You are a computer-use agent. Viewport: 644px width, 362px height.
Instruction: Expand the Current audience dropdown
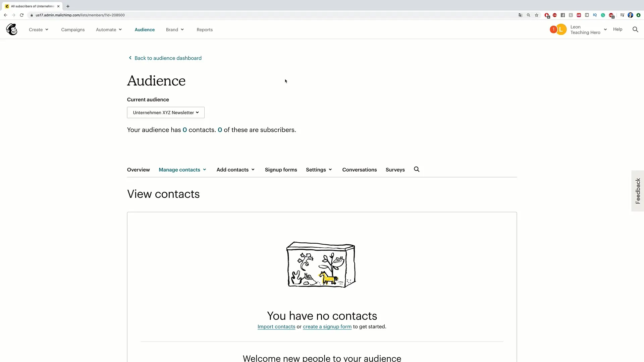165,112
